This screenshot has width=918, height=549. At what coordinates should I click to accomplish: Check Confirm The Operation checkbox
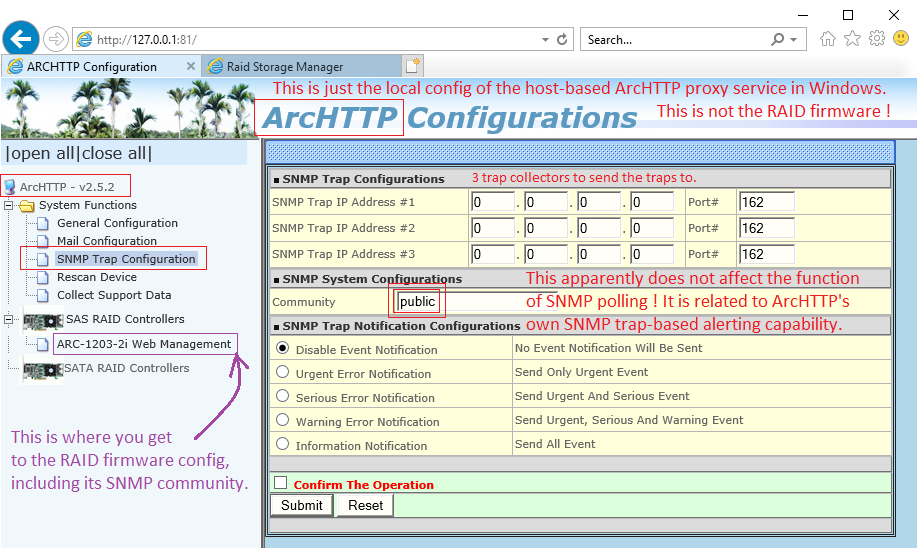[281, 483]
